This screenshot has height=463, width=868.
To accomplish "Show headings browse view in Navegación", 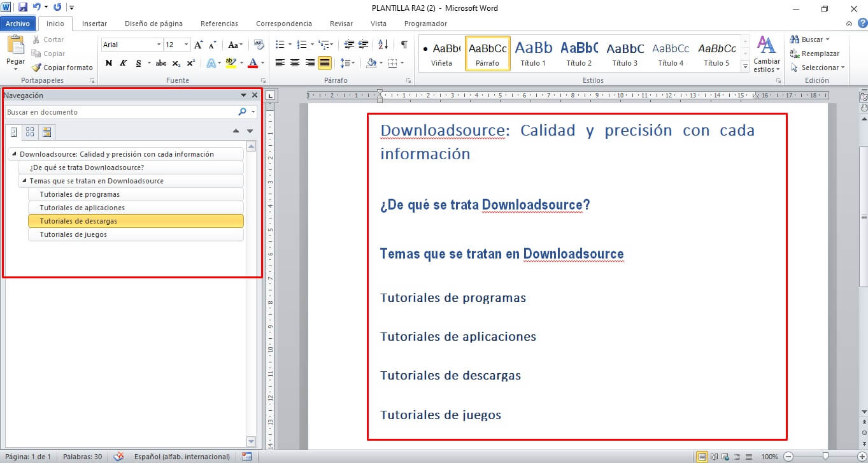I will (13, 132).
